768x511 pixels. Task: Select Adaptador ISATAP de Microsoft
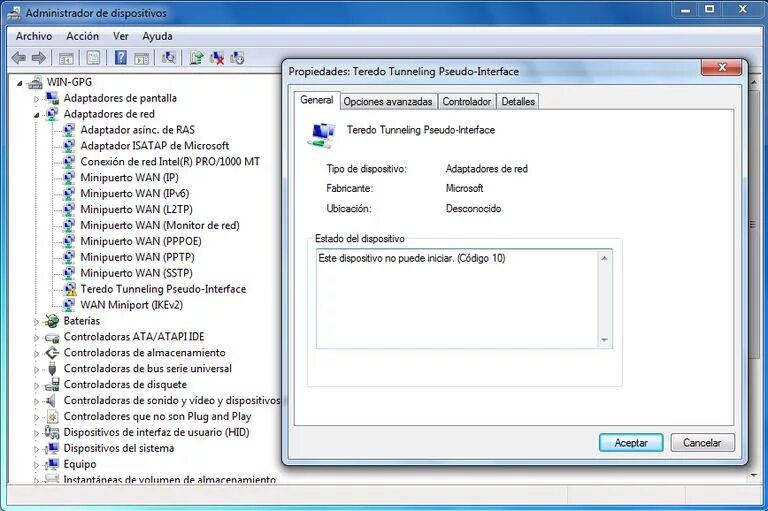(155, 146)
